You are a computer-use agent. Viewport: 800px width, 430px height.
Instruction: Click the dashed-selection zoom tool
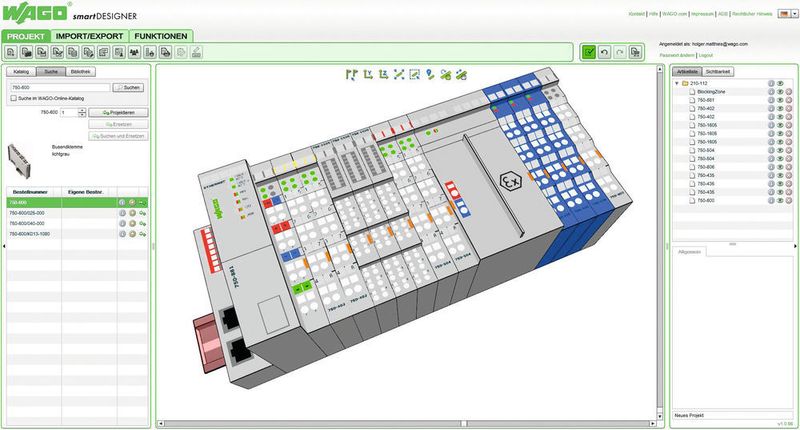tap(415, 74)
